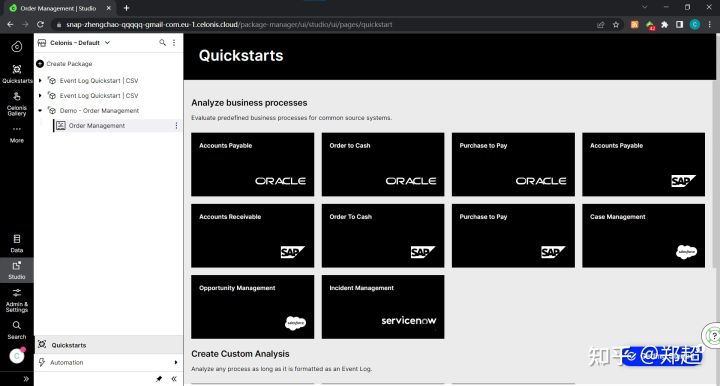Click Create Package
Viewport: 720px width, 386px height.
point(64,64)
